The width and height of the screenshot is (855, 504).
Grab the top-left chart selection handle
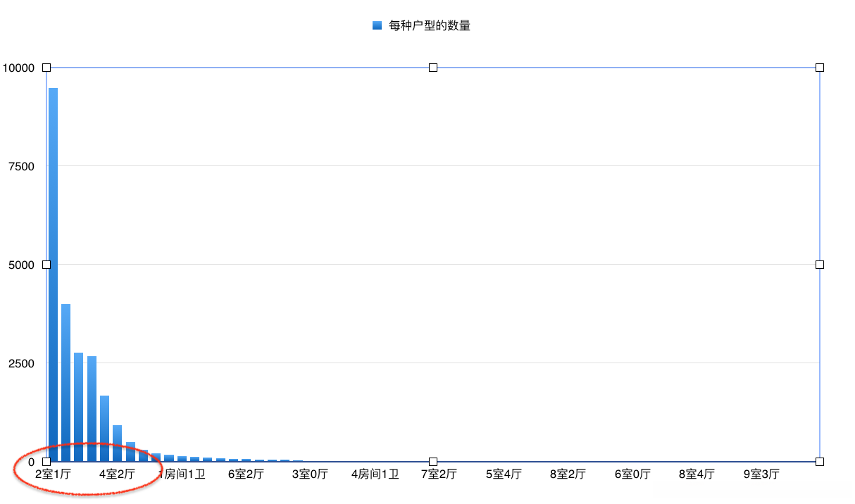[x=46, y=68]
